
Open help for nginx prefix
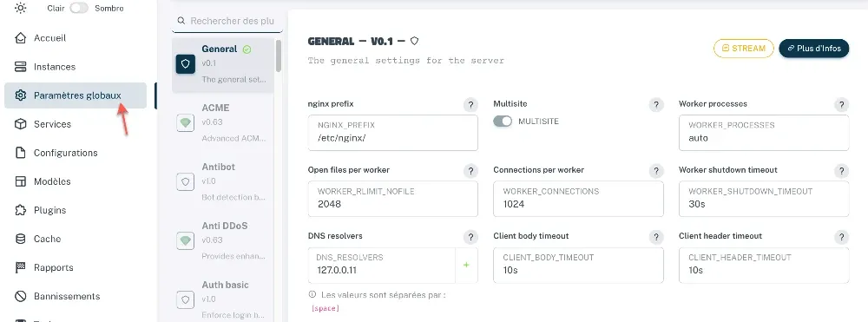[470, 105]
